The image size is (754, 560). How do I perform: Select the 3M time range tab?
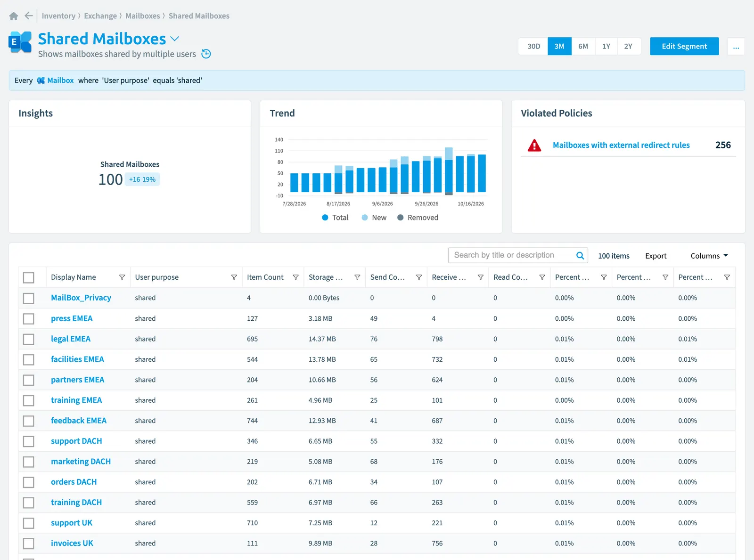click(559, 47)
